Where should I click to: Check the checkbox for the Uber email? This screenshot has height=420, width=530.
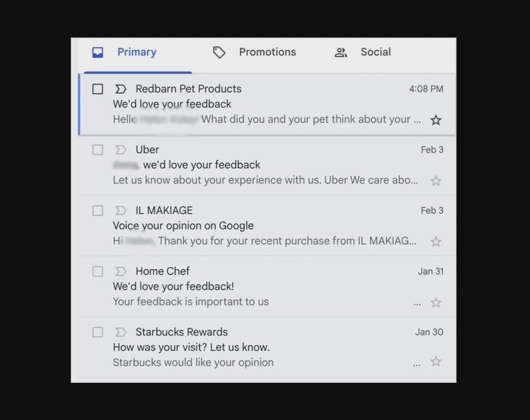97,150
